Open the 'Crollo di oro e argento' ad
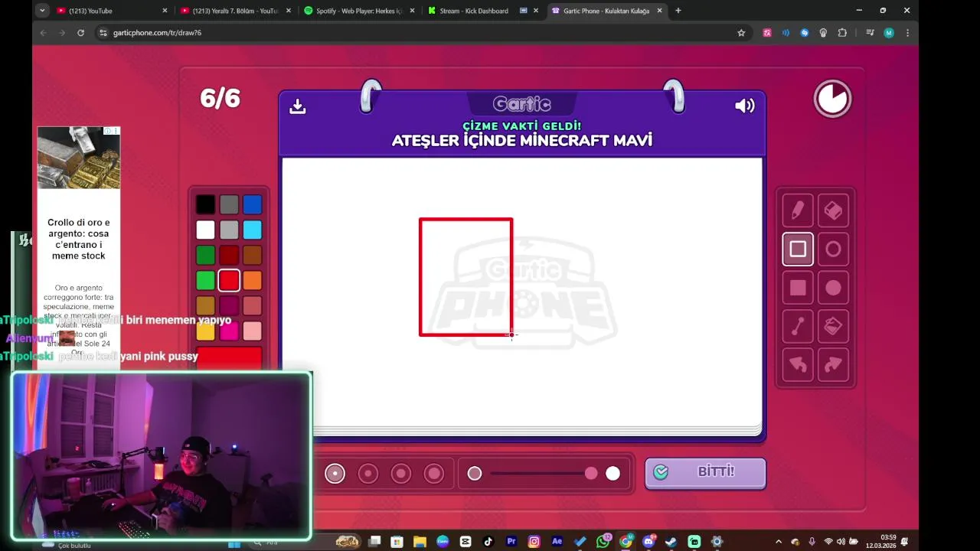 click(79, 239)
